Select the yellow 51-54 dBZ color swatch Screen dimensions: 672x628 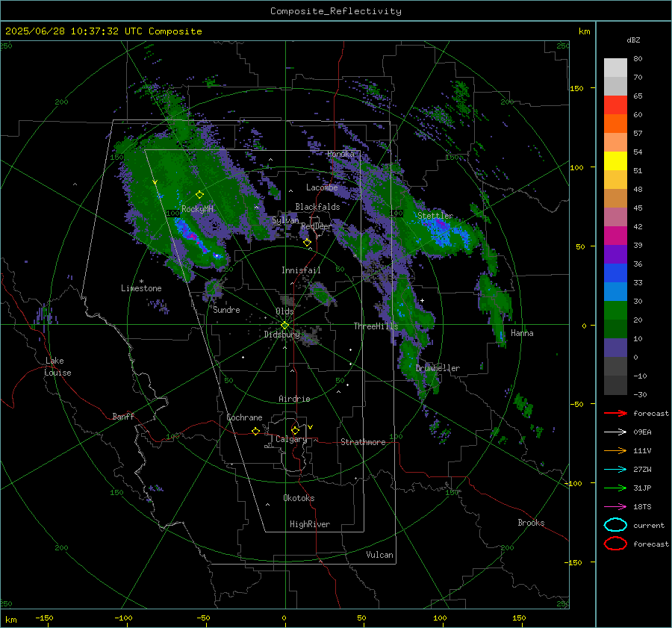(615, 161)
